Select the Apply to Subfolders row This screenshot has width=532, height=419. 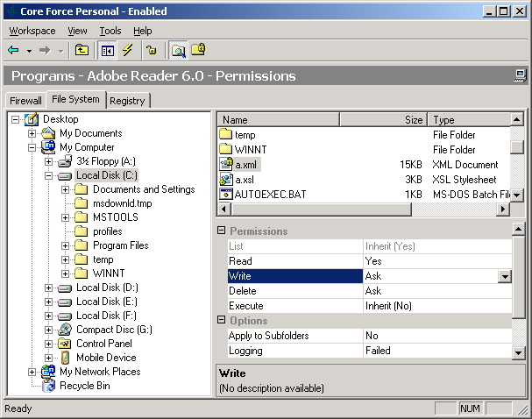point(370,336)
